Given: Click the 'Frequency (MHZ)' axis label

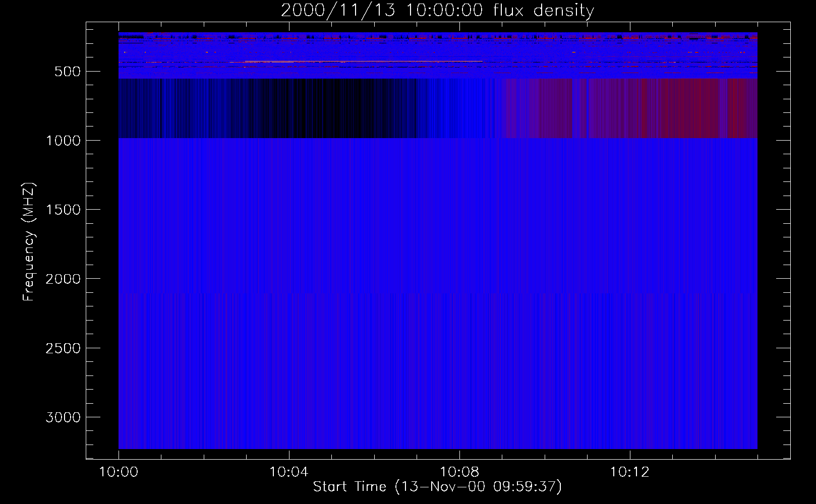Looking at the screenshot, I should (29, 242).
